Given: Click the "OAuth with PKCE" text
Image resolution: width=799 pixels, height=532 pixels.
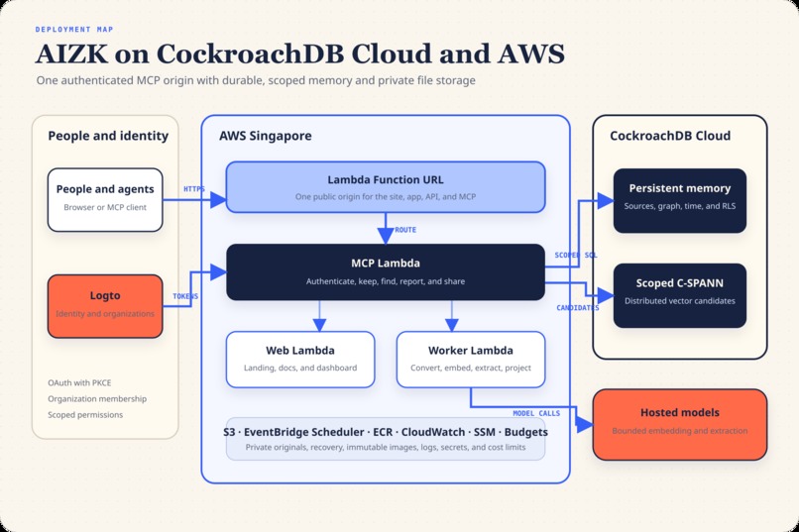Looking at the screenshot, I should pos(79,382).
